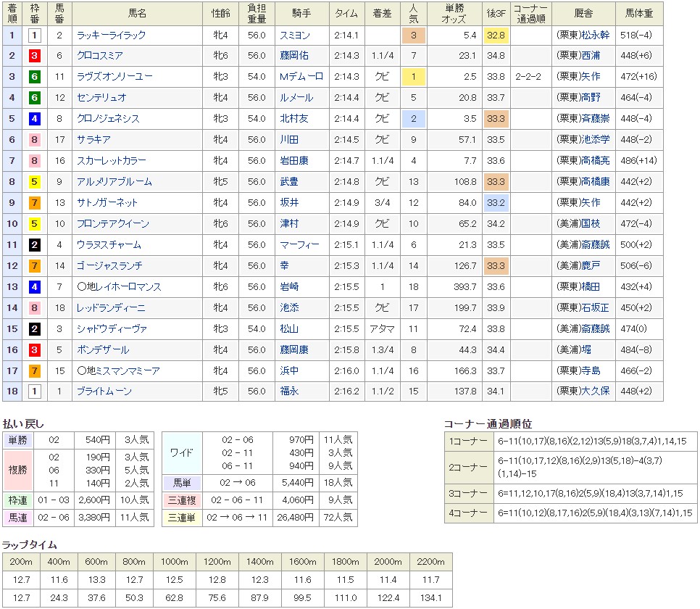
Task: Open trainer link 橋田
Action: pyautogui.click(x=591, y=287)
